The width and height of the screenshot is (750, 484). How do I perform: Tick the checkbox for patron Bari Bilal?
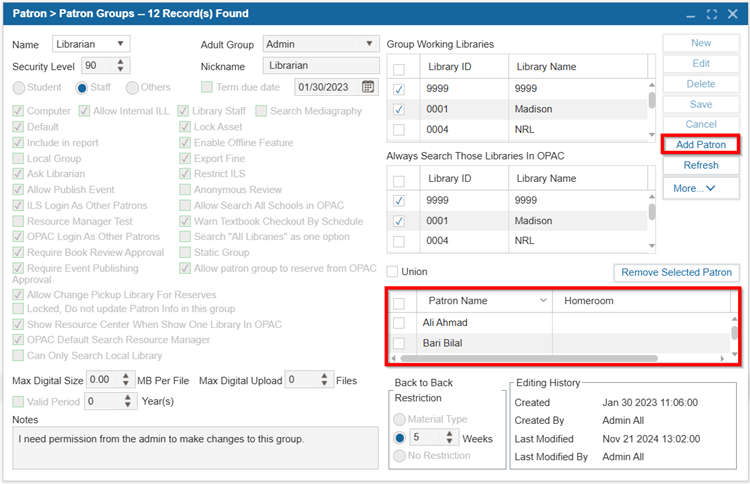398,343
